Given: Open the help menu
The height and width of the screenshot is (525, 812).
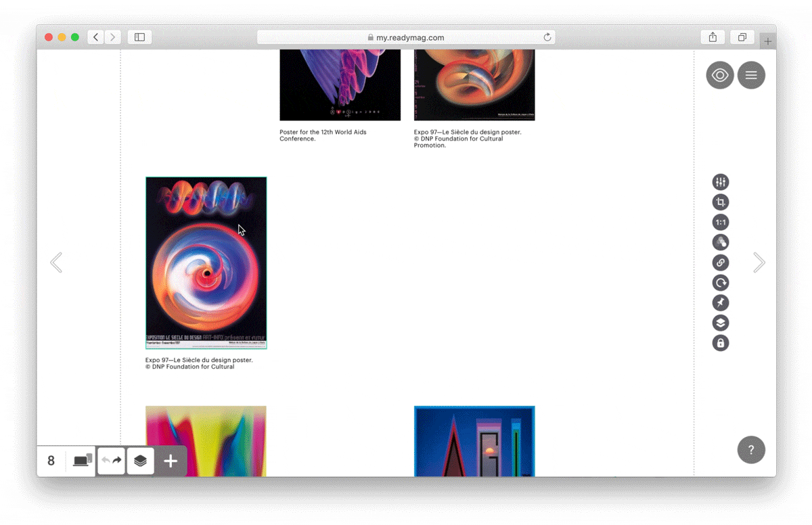Looking at the screenshot, I should (751, 449).
